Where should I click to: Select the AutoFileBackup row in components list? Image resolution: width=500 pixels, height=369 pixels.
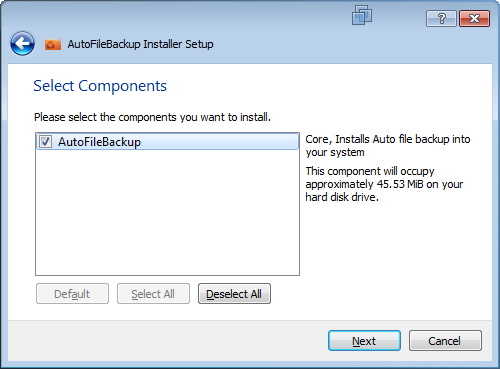click(167, 142)
